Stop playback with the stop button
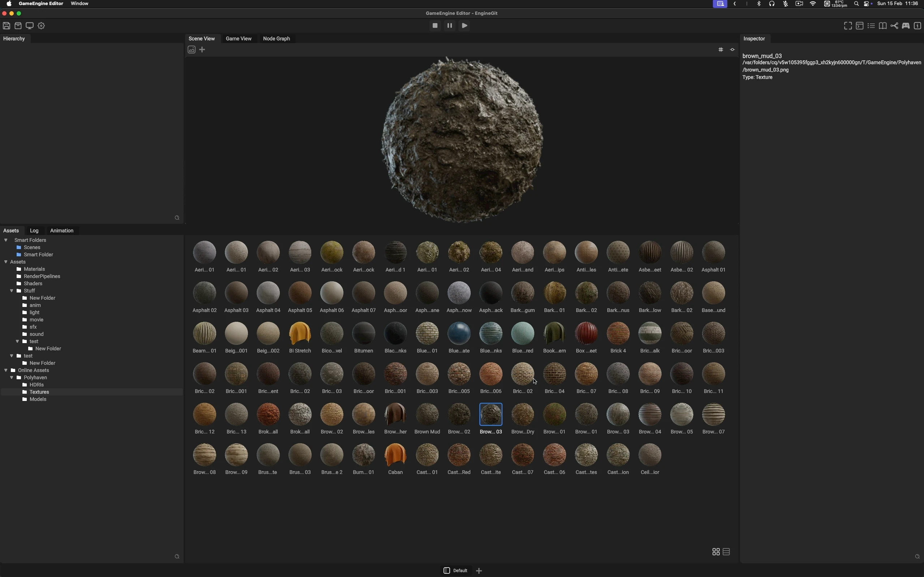 pos(435,26)
